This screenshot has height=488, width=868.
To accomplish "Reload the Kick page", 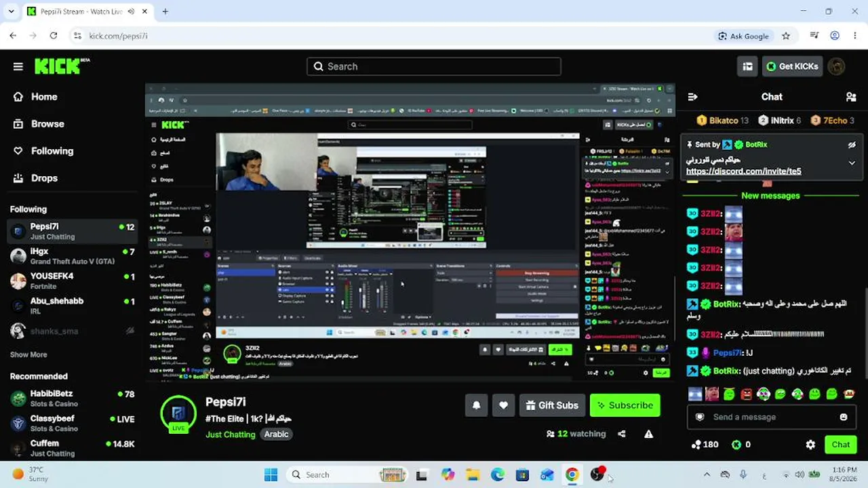I will 54,36.
